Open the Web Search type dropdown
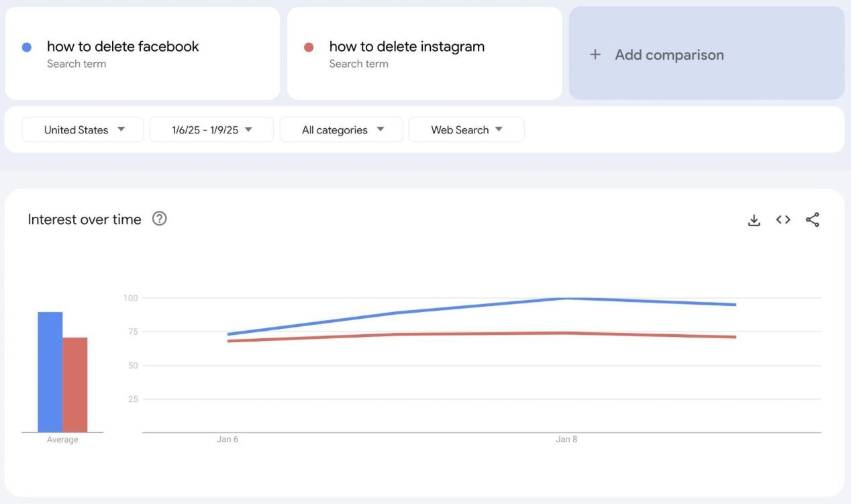Viewport: 851px width, 504px height. coord(466,130)
